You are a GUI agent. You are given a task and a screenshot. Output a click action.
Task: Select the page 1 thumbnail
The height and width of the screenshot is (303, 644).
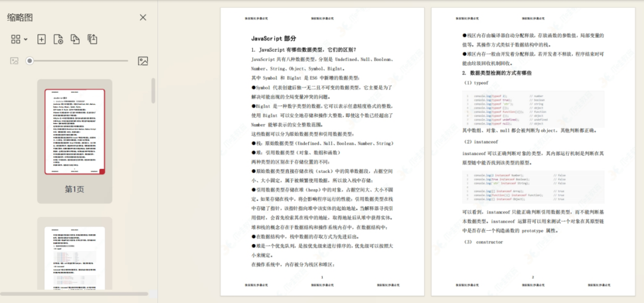(x=75, y=131)
